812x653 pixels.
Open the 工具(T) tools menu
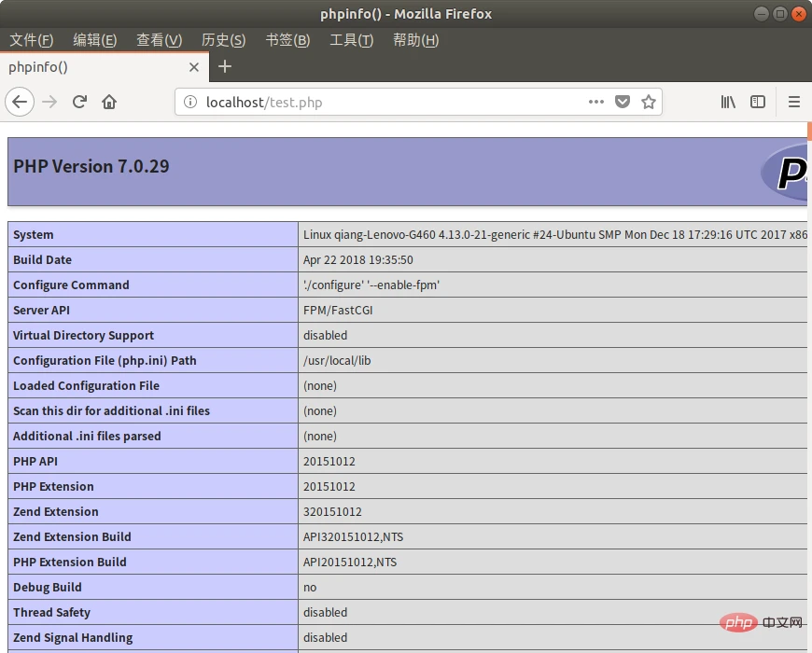tap(351, 40)
